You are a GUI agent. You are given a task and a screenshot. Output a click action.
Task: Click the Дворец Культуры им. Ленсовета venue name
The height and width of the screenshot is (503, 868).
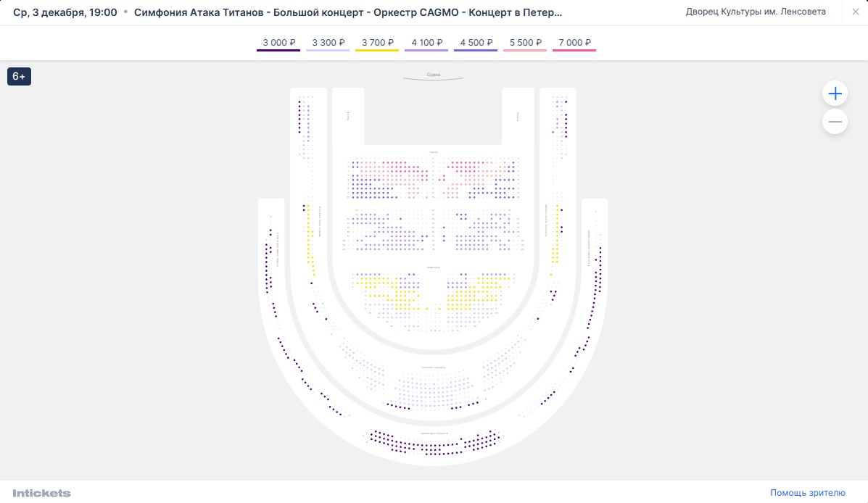coord(755,12)
